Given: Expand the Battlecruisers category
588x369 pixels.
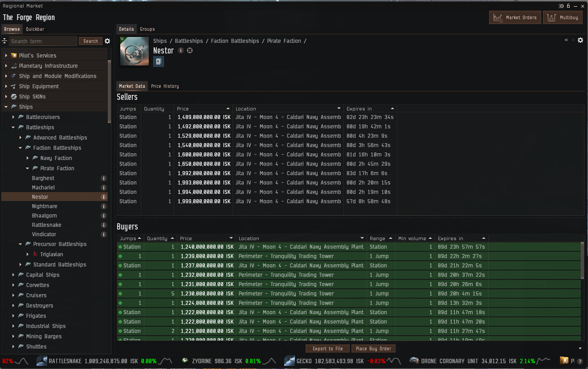Looking at the screenshot, I should pos(13,117).
